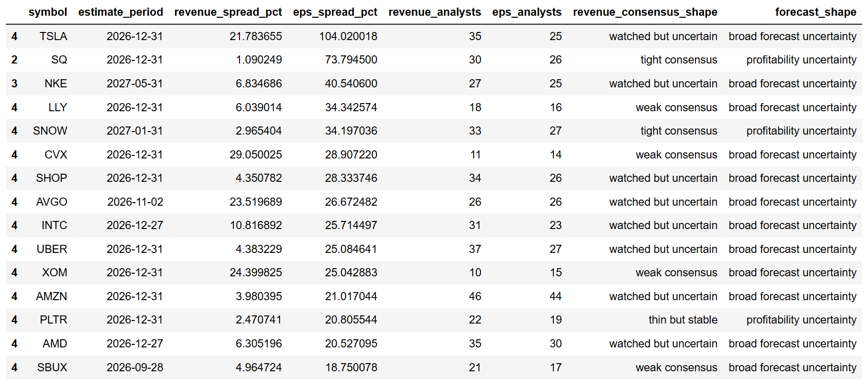Click the symbol column header

point(48,12)
